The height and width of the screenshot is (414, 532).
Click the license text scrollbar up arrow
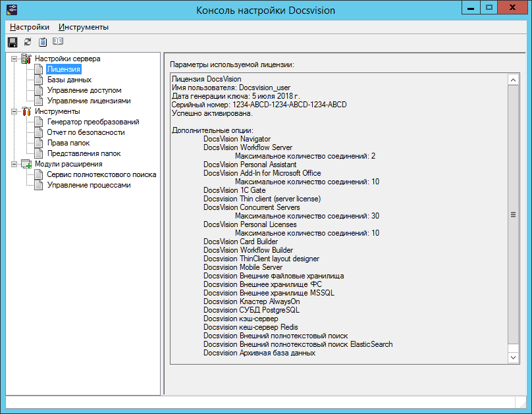coord(514,79)
